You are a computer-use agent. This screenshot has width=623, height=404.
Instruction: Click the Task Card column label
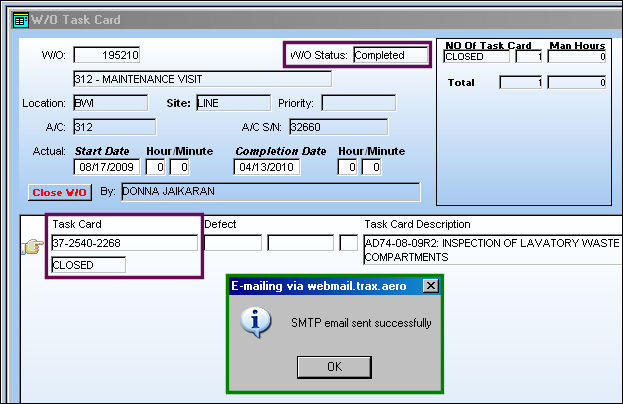click(x=77, y=224)
